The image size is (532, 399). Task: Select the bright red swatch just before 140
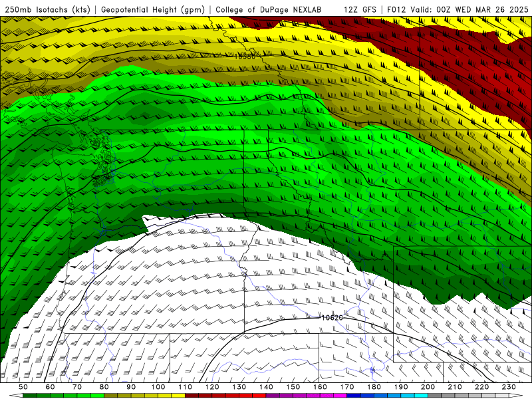tap(259, 395)
